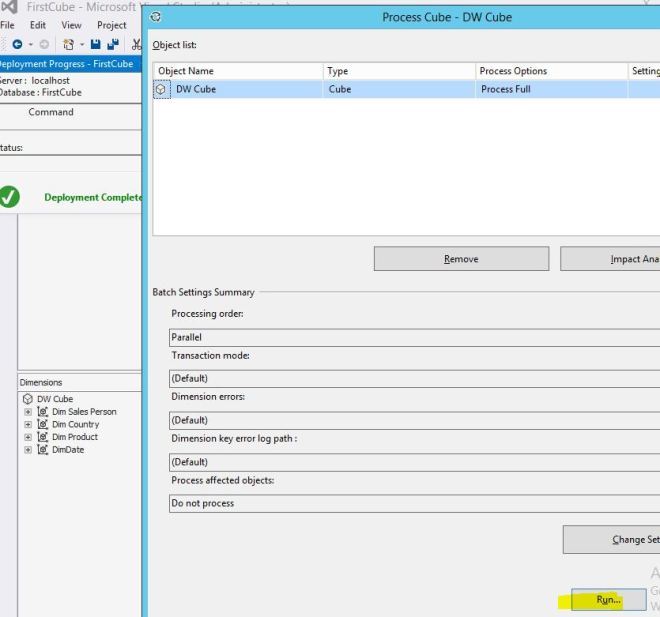Expand the DimDate dimension node
Screen dimensions: 660x617
tap(28, 450)
